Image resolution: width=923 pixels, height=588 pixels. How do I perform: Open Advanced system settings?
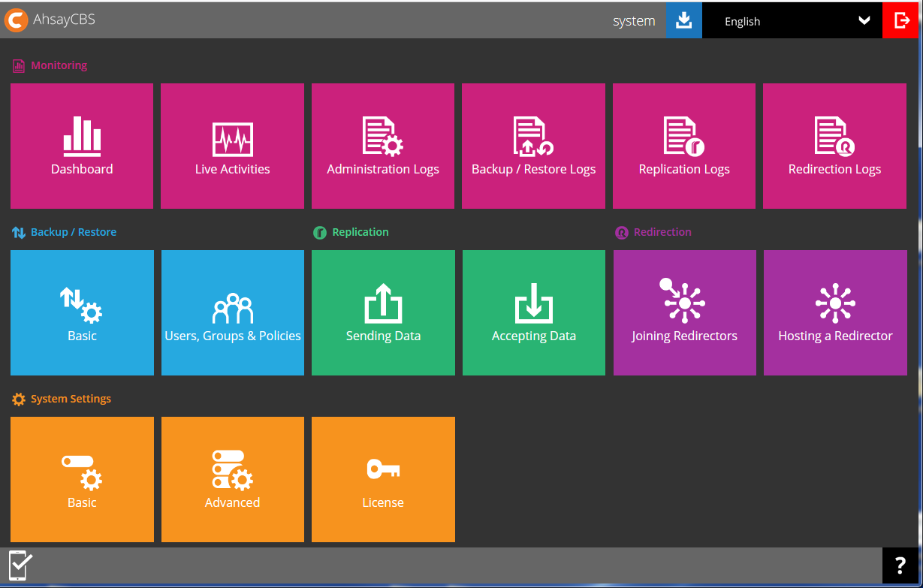pyautogui.click(x=232, y=479)
